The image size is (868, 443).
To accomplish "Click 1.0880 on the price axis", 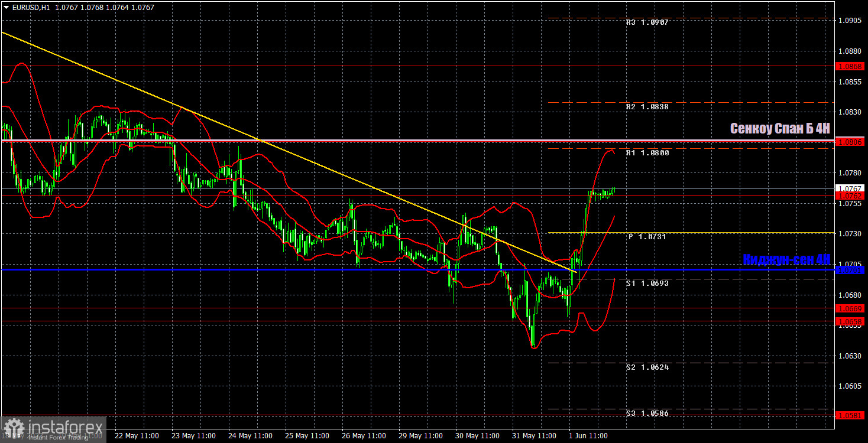I will point(850,51).
